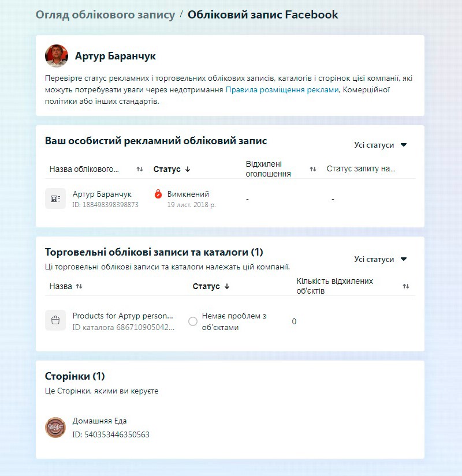Expand the truncated catalog name Products for Артур
Screen dimensions: 462x476
pos(122,316)
